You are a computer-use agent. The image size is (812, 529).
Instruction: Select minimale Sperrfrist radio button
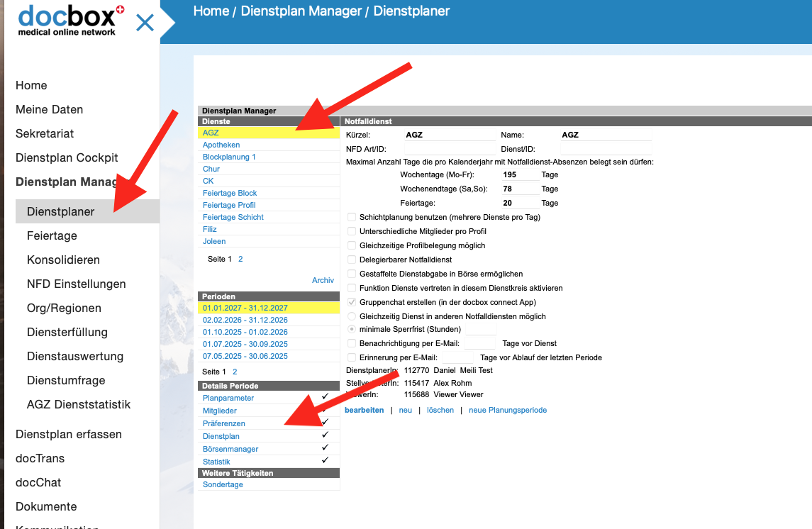pos(352,329)
